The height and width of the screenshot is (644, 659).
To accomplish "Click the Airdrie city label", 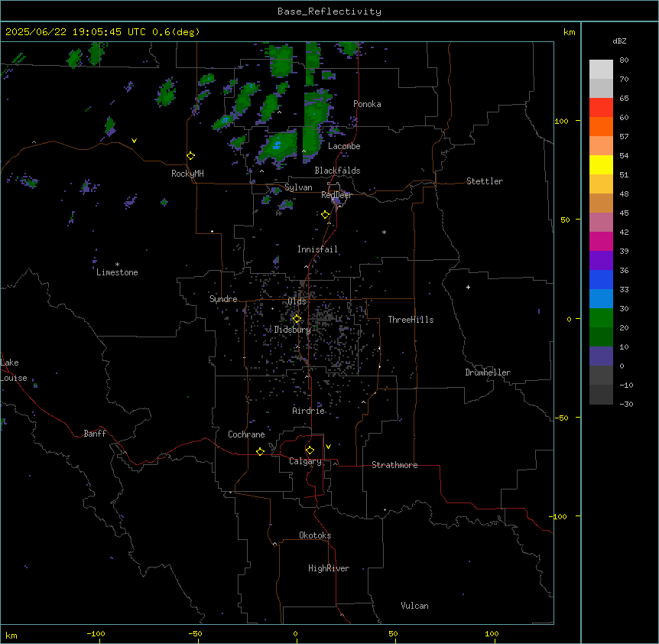I will 309,411.
